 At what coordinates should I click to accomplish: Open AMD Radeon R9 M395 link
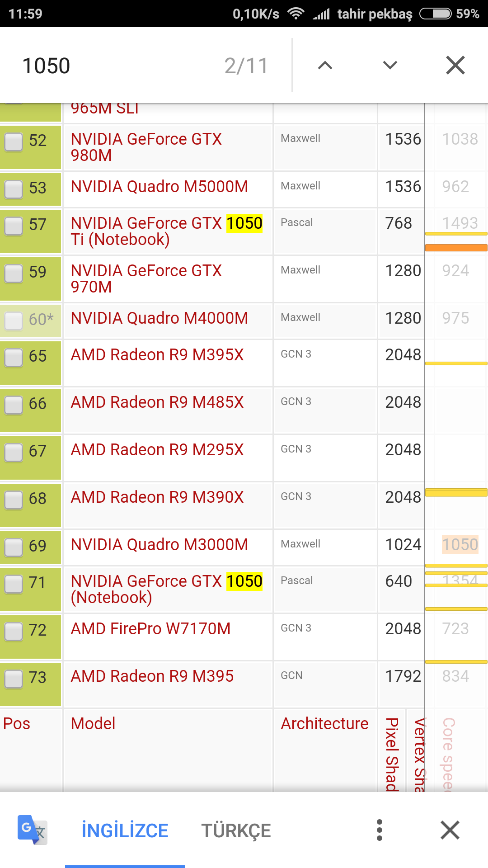(152, 676)
